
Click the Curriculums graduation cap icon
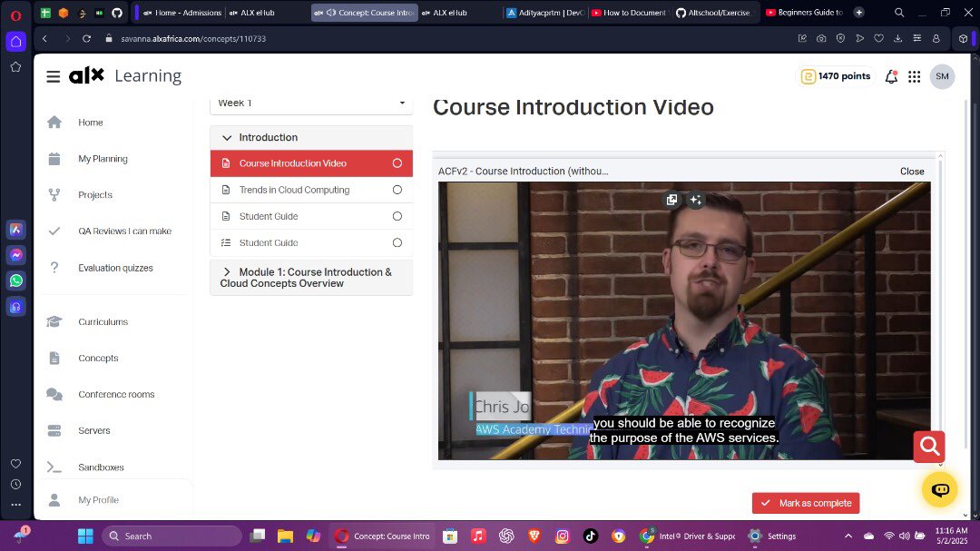(x=54, y=321)
